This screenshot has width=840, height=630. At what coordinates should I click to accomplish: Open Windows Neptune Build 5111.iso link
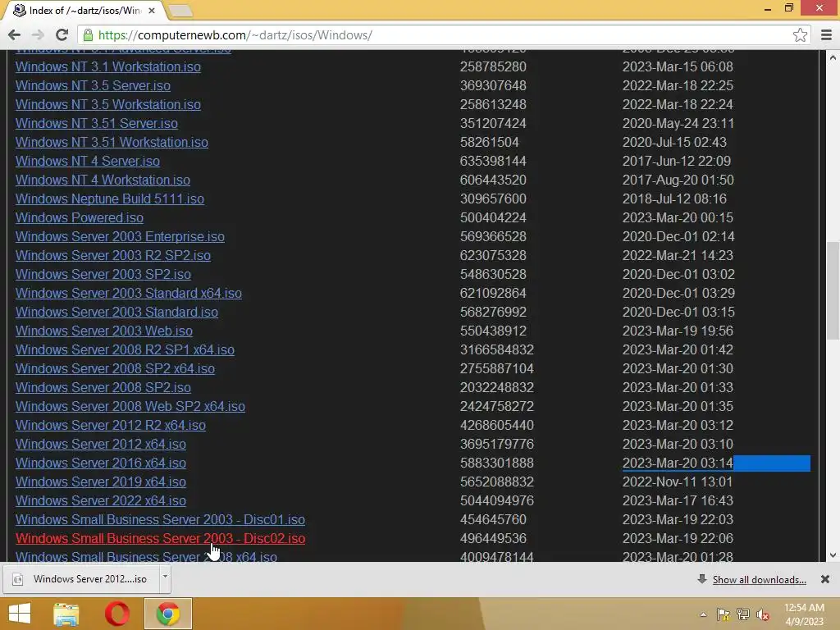point(109,199)
